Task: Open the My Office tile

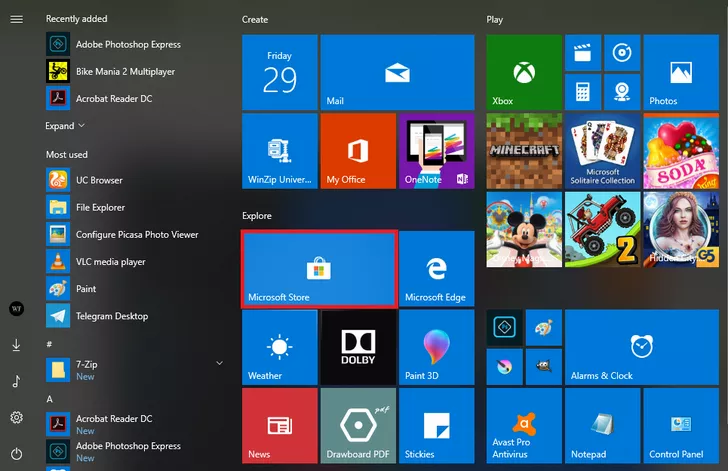Action: pos(358,151)
